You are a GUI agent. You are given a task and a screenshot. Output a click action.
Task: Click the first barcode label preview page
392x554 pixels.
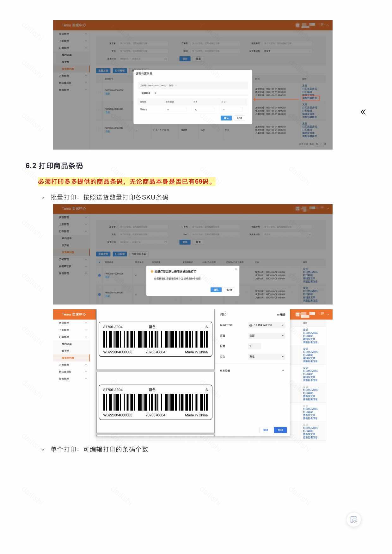(x=155, y=339)
